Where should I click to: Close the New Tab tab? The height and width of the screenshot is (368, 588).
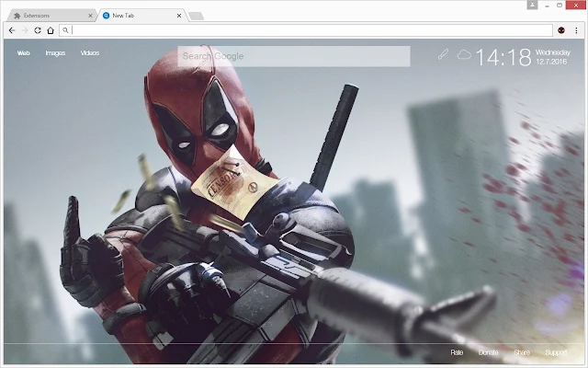click(x=179, y=16)
